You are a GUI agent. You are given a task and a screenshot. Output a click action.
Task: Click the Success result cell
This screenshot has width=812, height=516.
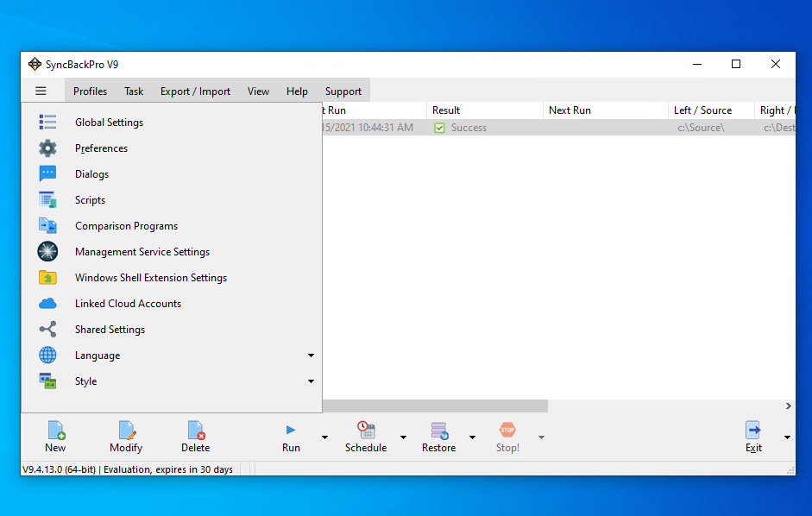pyautogui.click(x=485, y=128)
